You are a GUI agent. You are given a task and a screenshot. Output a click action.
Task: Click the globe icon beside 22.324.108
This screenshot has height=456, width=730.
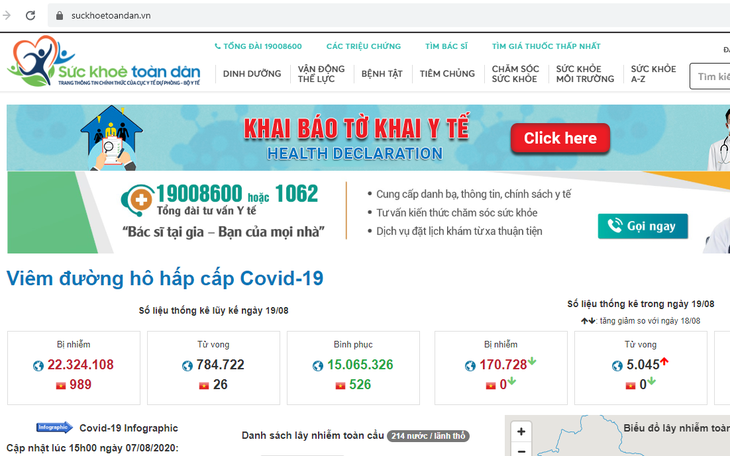[x=38, y=366]
